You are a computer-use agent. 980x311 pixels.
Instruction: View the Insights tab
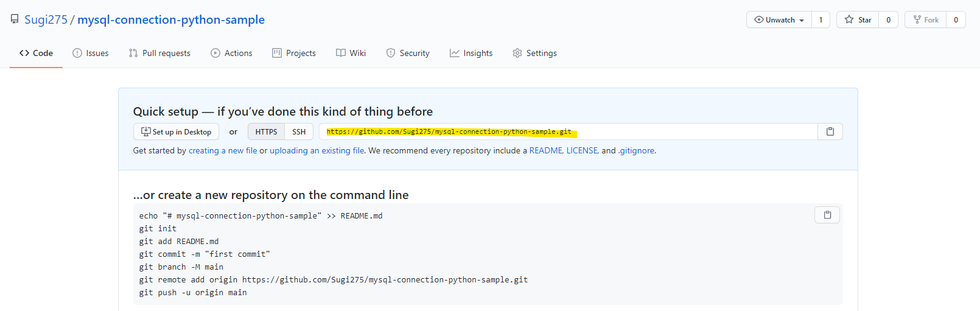coord(471,53)
